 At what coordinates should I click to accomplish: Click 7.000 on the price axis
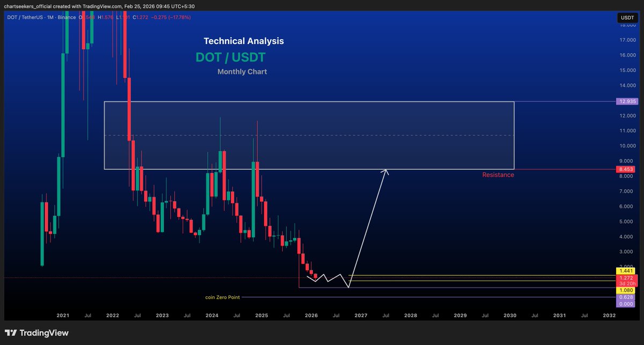point(627,191)
